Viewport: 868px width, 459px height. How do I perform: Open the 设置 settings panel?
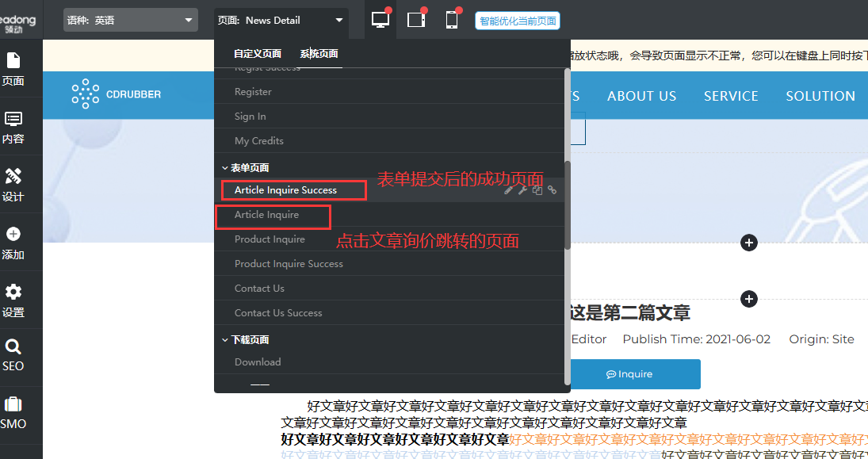pyautogui.click(x=13, y=300)
